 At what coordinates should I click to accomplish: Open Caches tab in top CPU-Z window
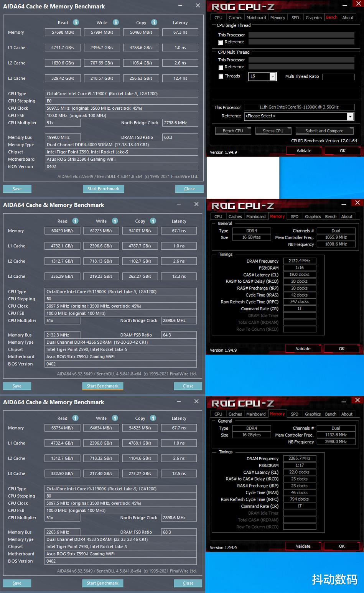click(x=235, y=18)
